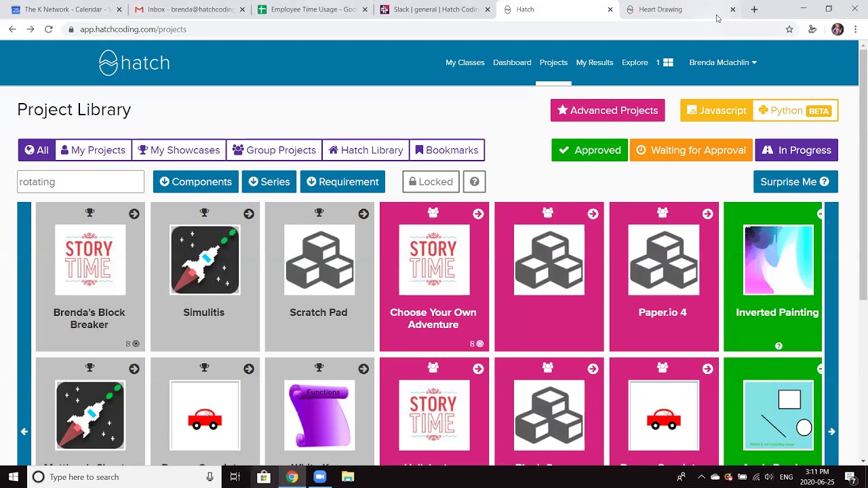This screenshot has width=868, height=488.
Task: Select the Bookmarks tab
Action: point(447,150)
